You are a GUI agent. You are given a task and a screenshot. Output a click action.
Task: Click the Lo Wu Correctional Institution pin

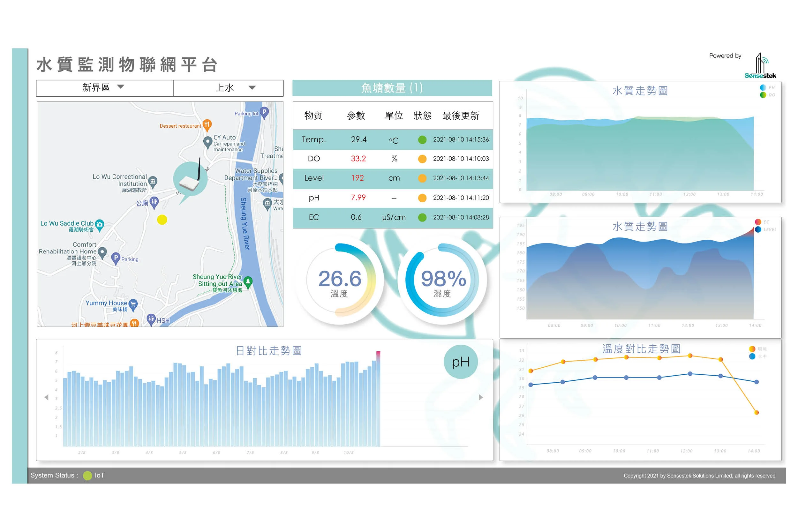click(153, 181)
